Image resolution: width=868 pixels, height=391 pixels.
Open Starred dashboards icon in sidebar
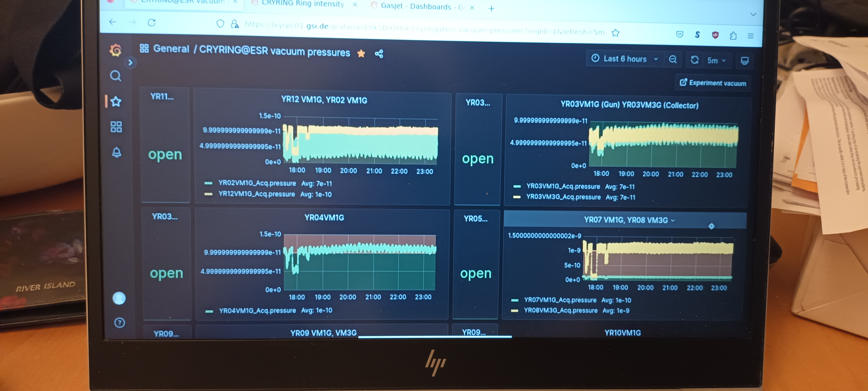coord(116,101)
